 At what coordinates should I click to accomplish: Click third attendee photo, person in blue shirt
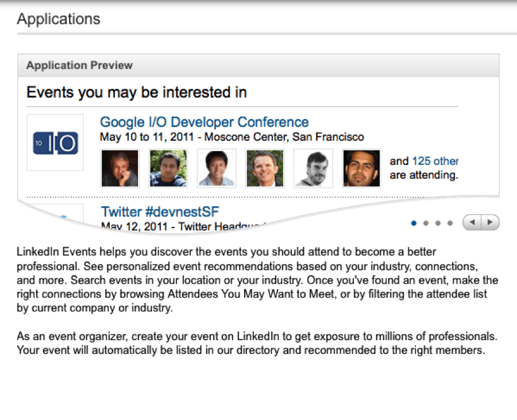(217, 168)
